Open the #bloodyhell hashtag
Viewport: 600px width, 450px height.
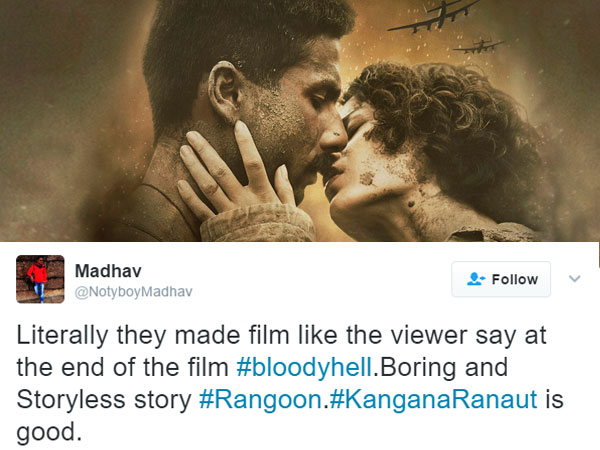304,367
